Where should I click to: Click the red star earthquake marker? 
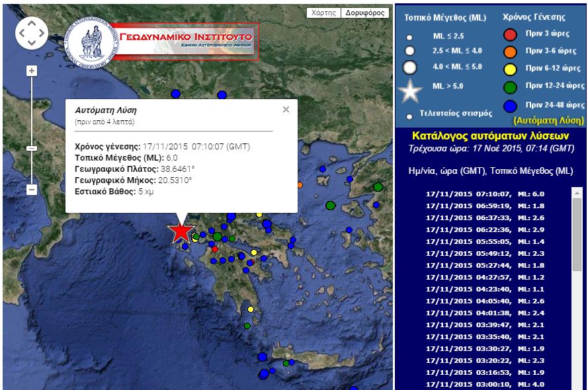coord(181,232)
